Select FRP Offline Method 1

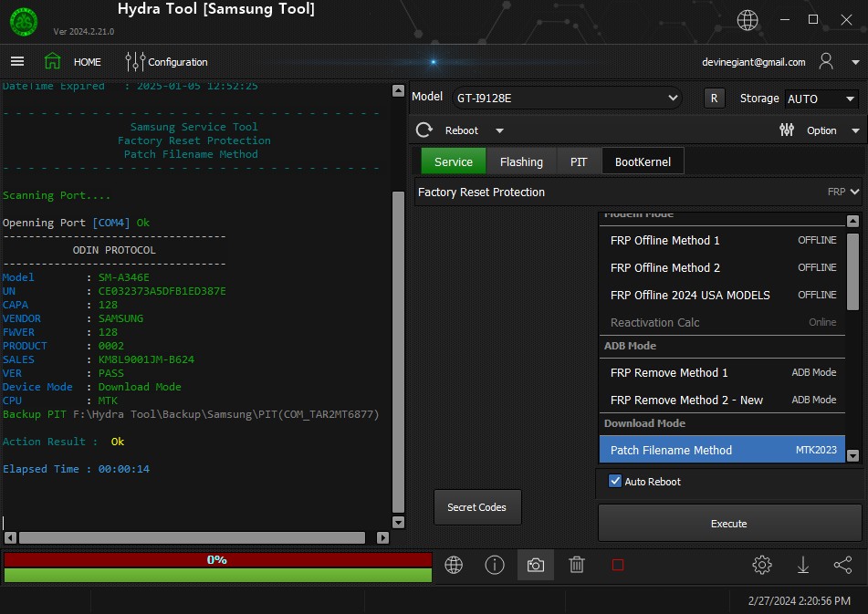[x=722, y=240]
